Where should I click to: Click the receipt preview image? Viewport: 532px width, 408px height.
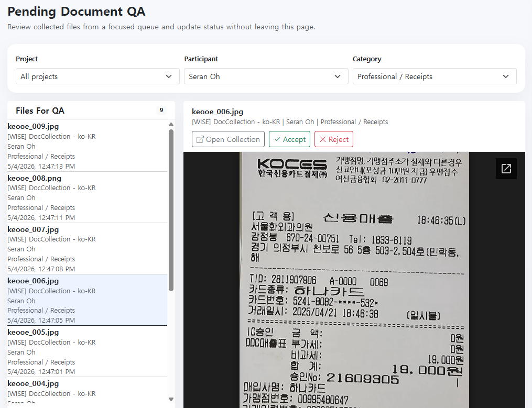[x=354, y=280]
